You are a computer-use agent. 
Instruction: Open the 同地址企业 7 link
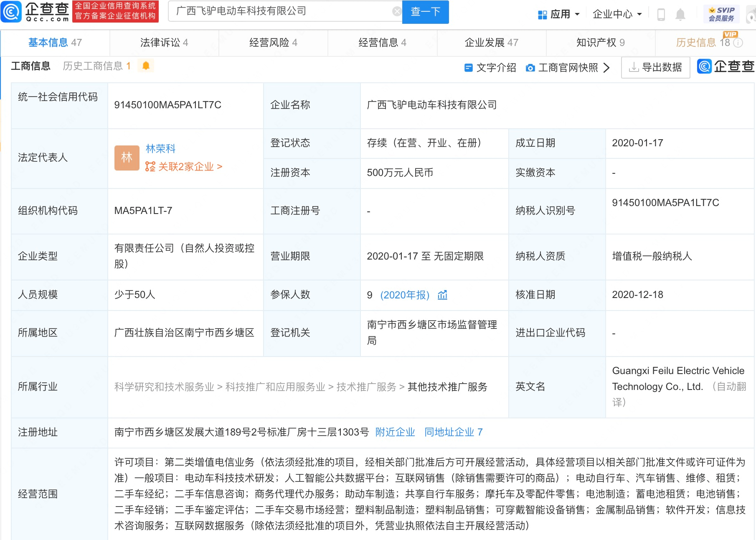pos(454,432)
